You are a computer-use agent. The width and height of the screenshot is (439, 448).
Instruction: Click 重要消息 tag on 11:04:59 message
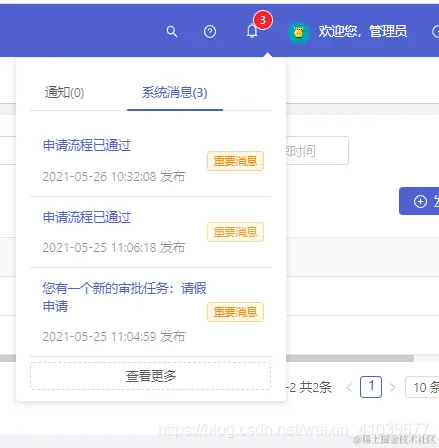pyautogui.click(x=235, y=312)
